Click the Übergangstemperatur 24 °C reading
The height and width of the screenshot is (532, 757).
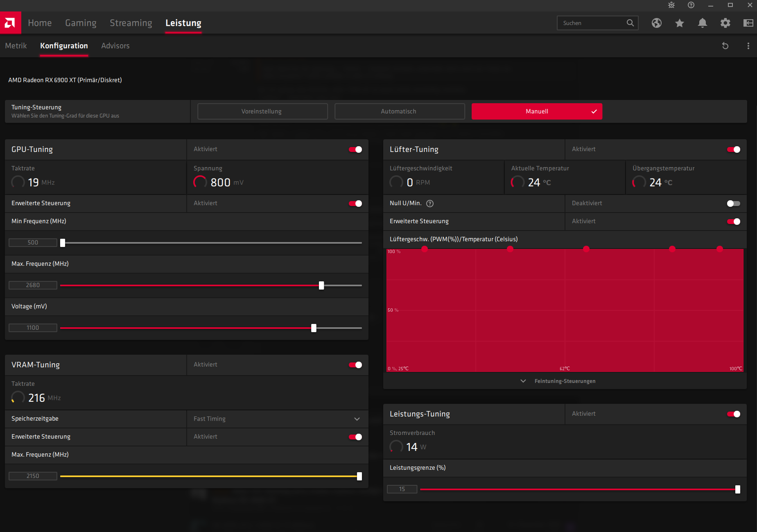653,182
